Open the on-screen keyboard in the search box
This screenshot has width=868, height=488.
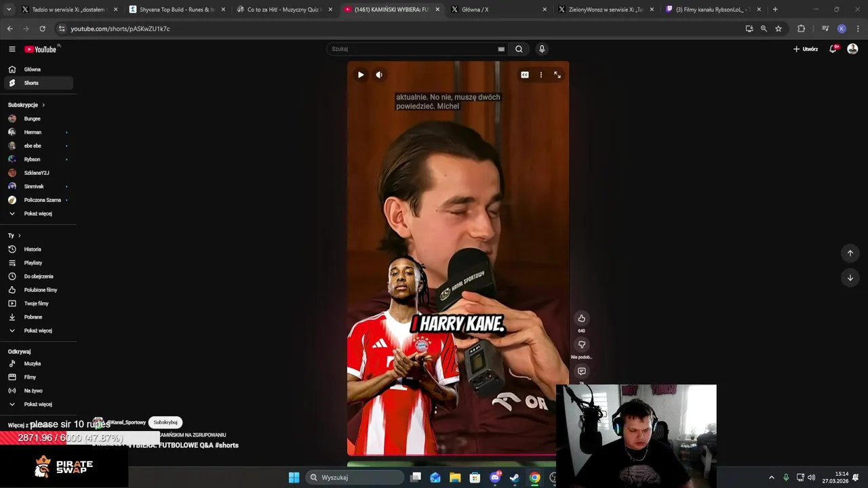click(501, 49)
